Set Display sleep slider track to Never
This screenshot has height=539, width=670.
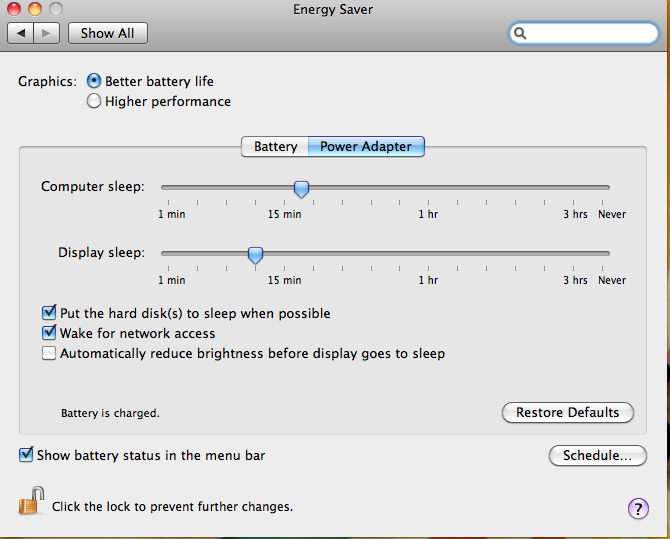pyautogui.click(x=602, y=253)
